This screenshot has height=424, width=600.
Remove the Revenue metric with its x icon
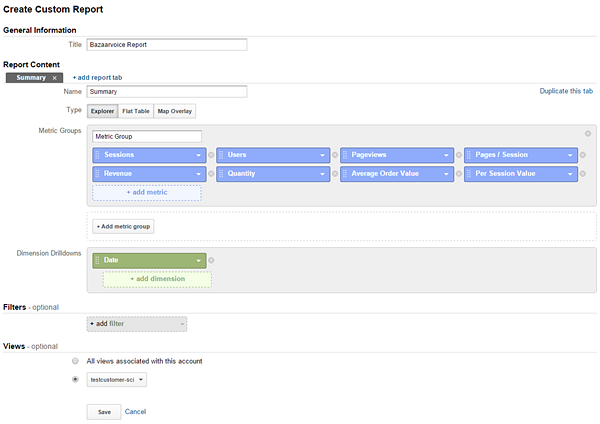[x=211, y=174]
